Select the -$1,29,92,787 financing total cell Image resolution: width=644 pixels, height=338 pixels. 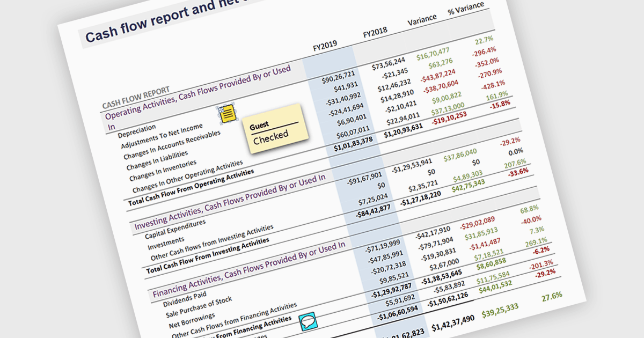click(x=391, y=290)
